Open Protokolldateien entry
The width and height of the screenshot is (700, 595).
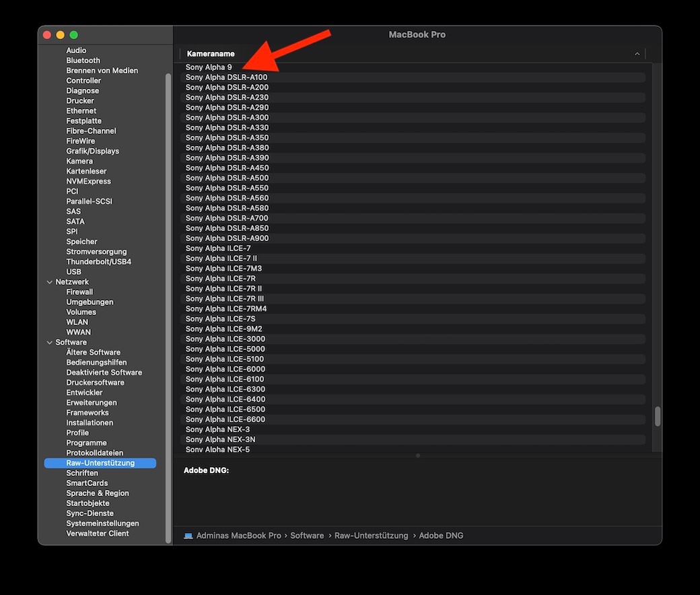click(x=95, y=453)
